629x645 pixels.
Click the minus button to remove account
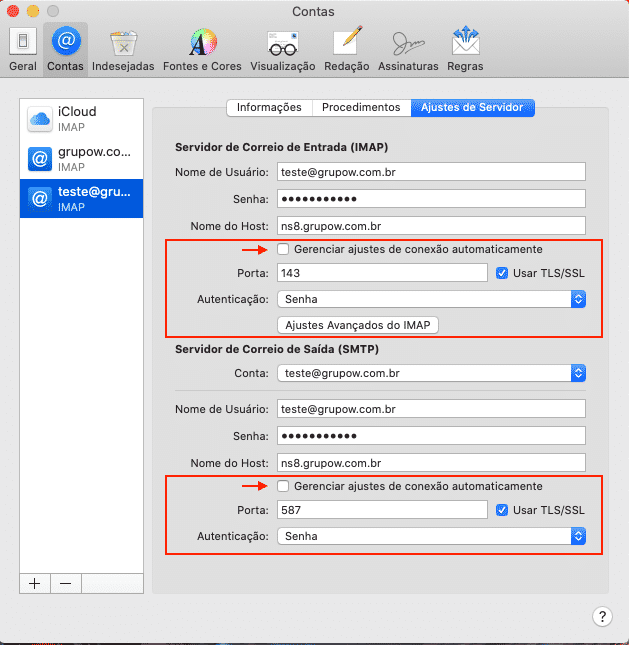coord(66,583)
